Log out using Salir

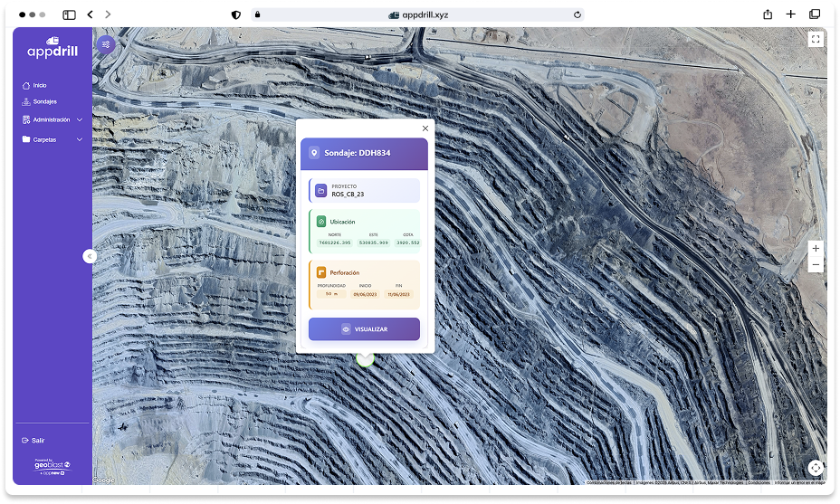point(33,441)
